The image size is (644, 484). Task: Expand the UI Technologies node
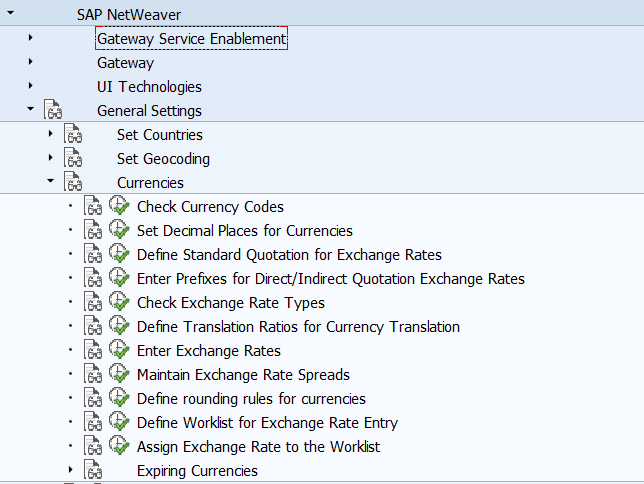30,85
